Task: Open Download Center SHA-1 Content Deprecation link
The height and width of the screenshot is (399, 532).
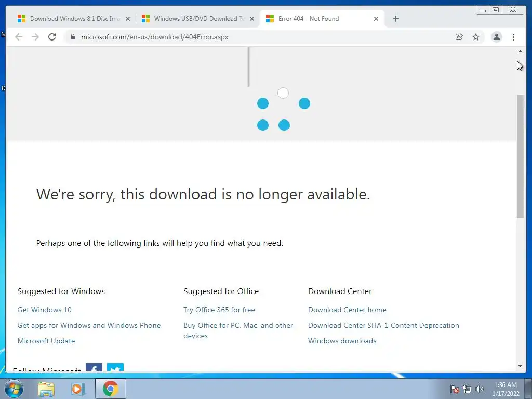Action: point(383,325)
